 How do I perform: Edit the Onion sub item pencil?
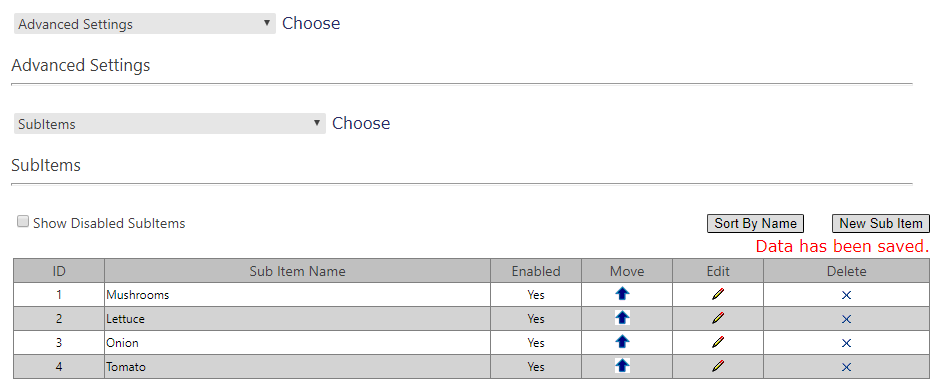tap(717, 343)
